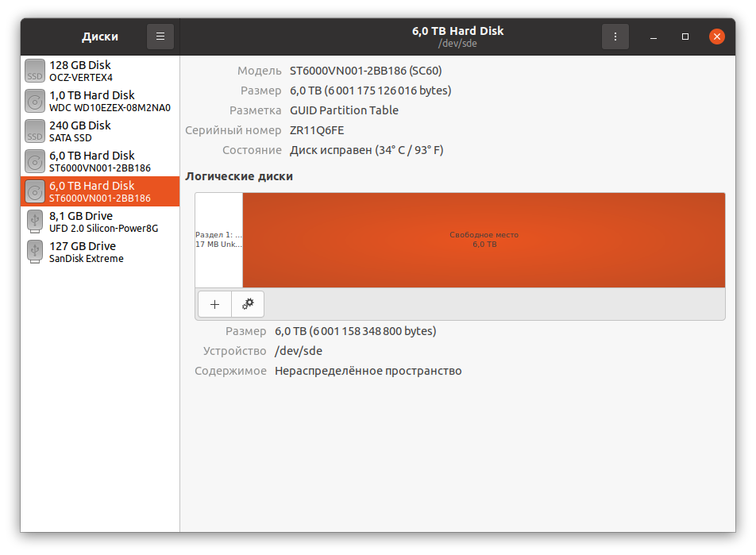Image resolution: width=756 pixels, height=555 pixels.
Task: Select the 1,0 TB WDC hard disk icon
Action: tap(35, 101)
